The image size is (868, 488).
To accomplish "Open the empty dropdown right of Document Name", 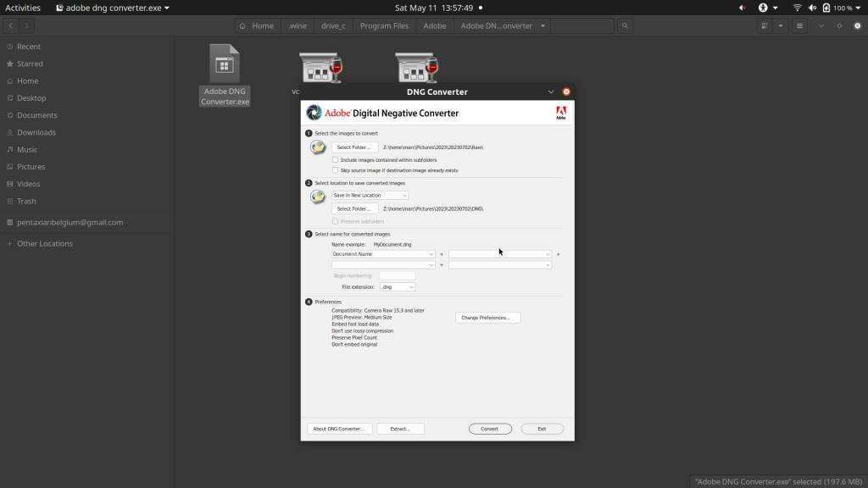I will 500,254.
